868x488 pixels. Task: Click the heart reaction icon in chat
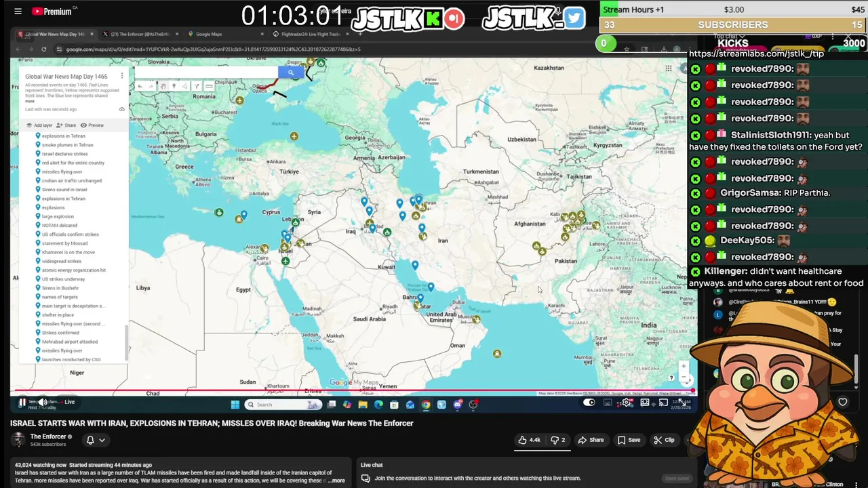[x=843, y=402]
